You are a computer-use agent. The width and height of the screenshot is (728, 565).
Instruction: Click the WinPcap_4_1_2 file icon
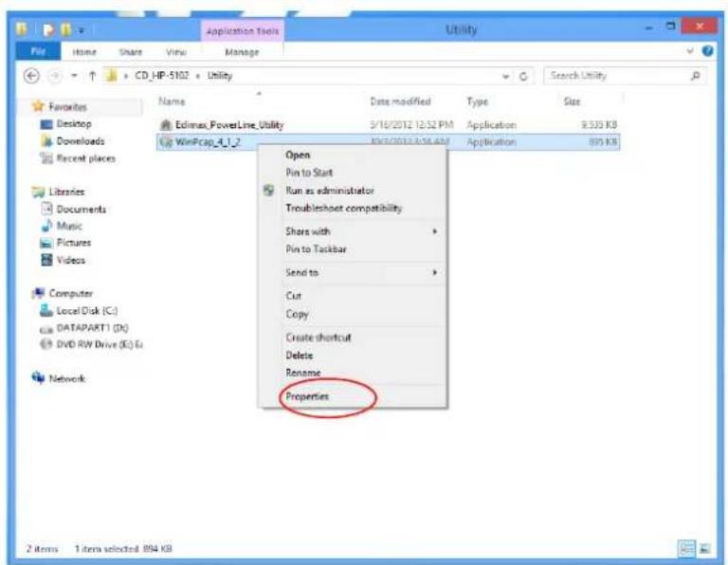tap(166, 142)
